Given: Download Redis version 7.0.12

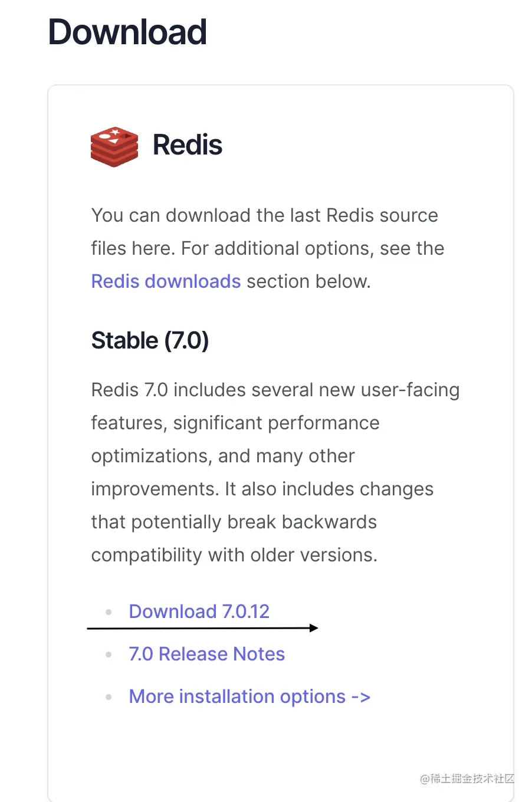Looking at the screenshot, I should coord(199,612).
